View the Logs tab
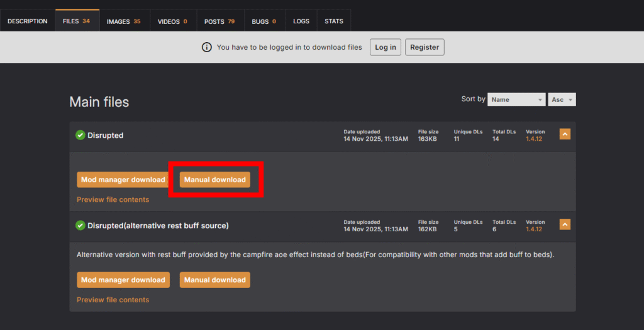This screenshot has height=330, width=644. click(x=301, y=21)
